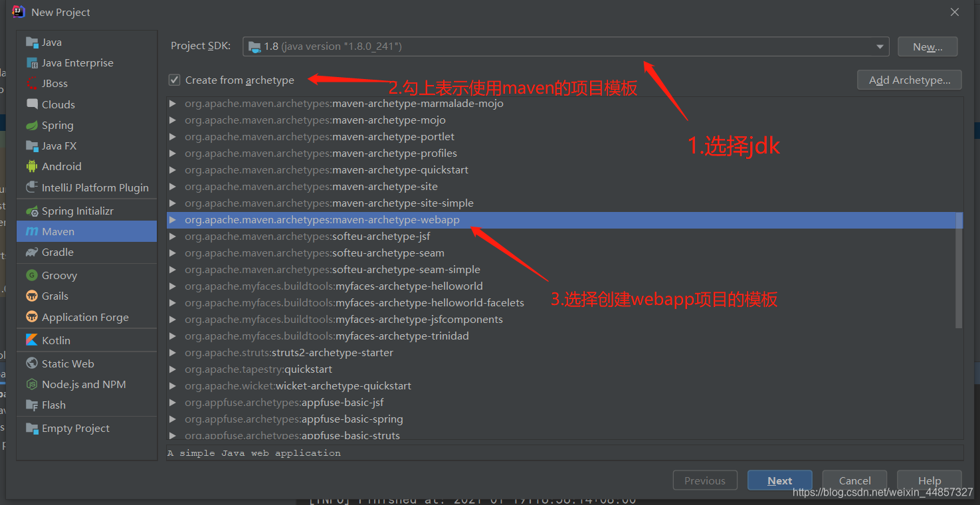Click the Clouds icon
The width and height of the screenshot is (980, 505).
(x=32, y=104)
